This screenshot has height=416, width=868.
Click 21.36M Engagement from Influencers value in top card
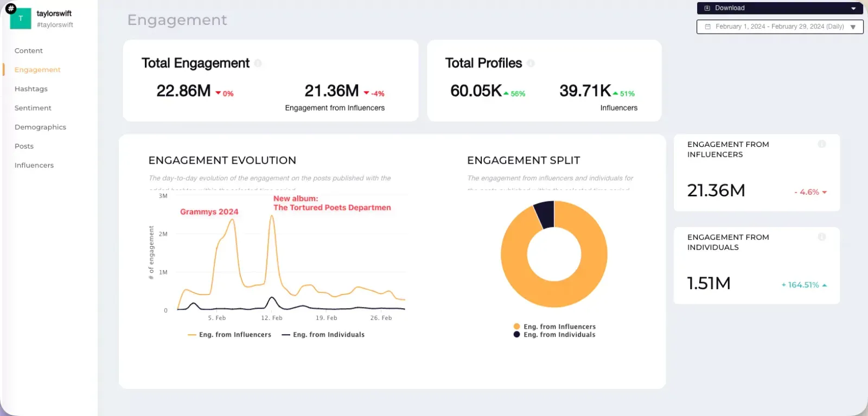point(331,91)
